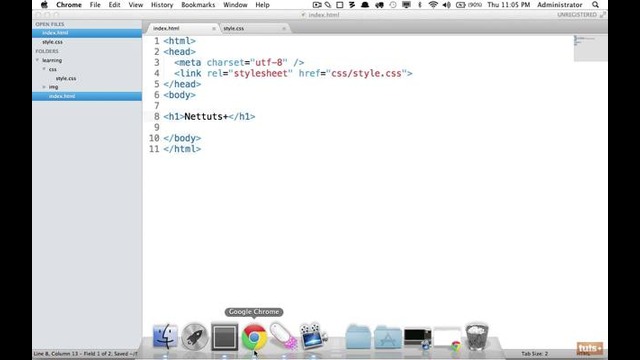Close the index.html tab
Screen dimensions: 640x360
click(x=213, y=29)
